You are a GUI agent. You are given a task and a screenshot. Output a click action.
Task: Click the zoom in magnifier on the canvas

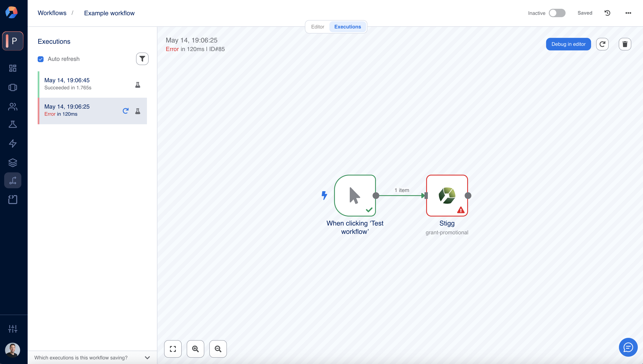click(x=195, y=349)
